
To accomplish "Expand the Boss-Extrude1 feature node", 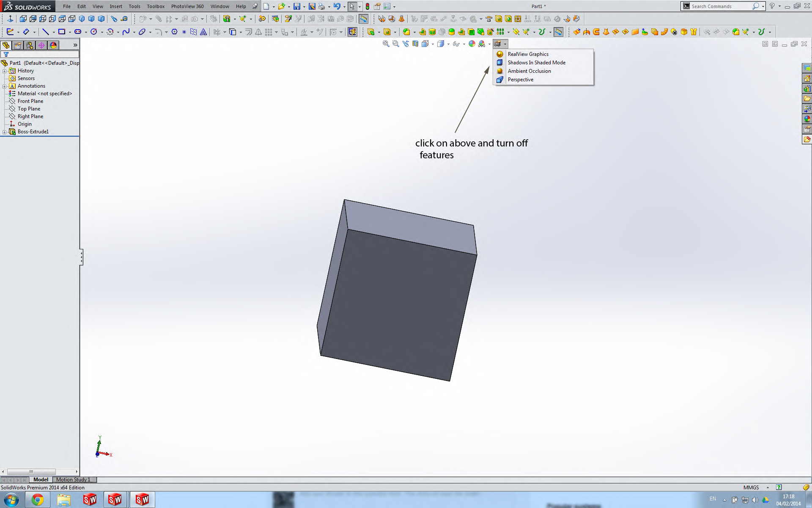I will (5, 132).
